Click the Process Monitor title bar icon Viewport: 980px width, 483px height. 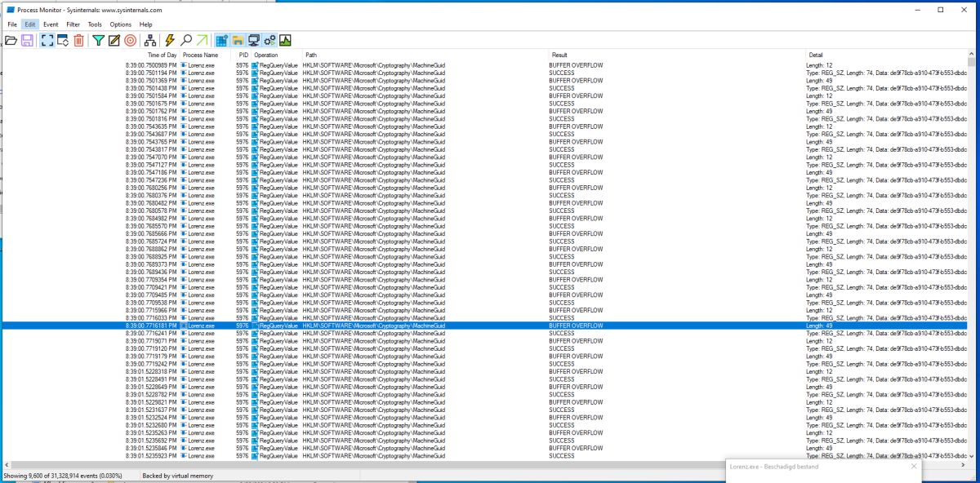(x=11, y=9)
